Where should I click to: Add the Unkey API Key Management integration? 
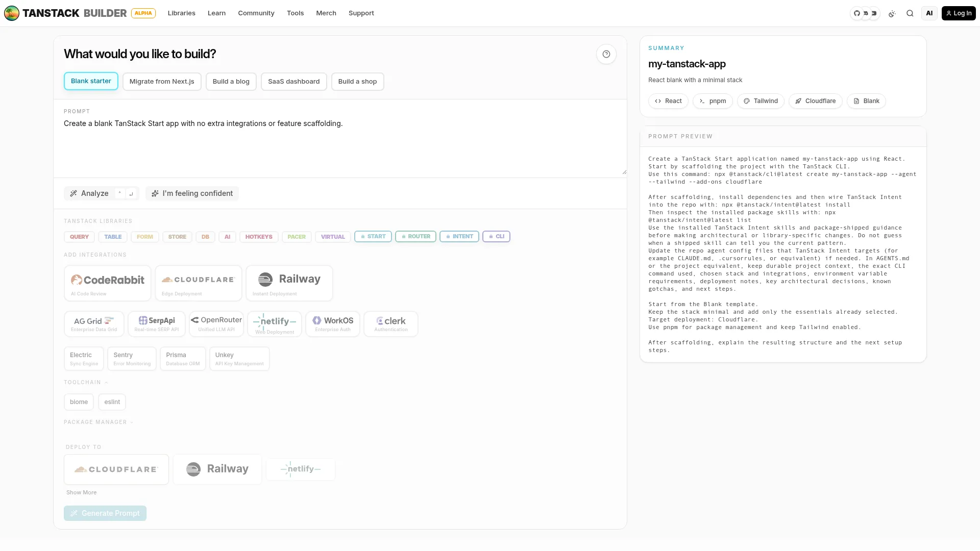[239, 359]
